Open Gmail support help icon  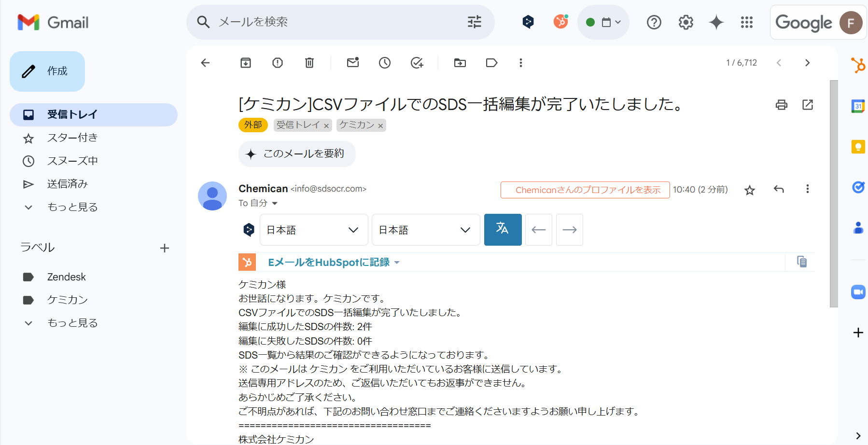click(x=654, y=22)
